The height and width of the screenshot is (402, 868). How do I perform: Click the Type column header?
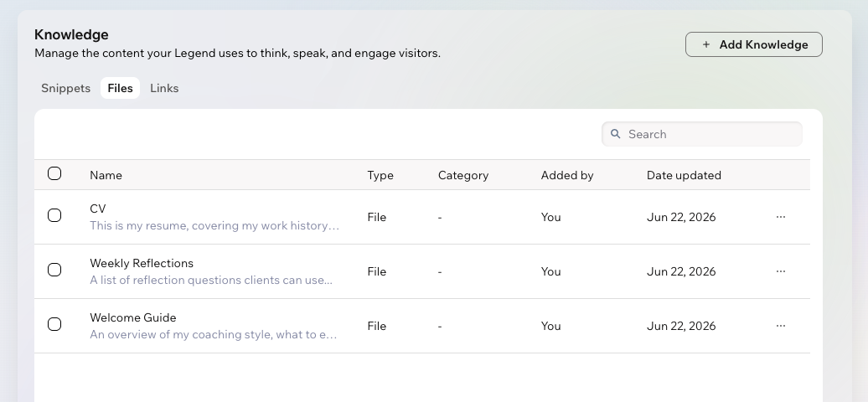click(380, 175)
